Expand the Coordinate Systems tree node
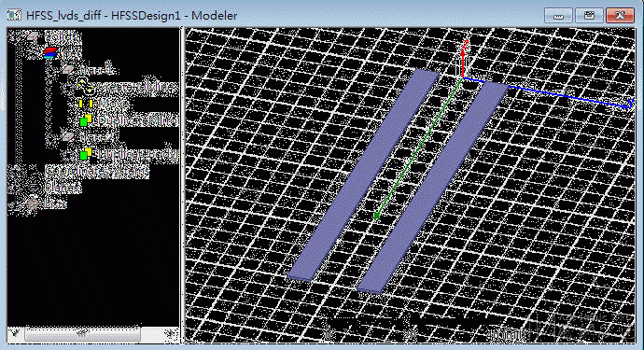644x350 pixels. click(15, 171)
